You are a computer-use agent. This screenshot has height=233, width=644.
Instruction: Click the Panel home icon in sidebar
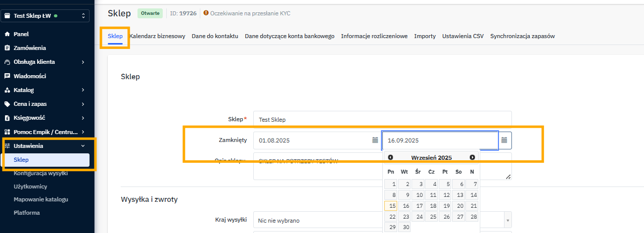click(7, 34)
